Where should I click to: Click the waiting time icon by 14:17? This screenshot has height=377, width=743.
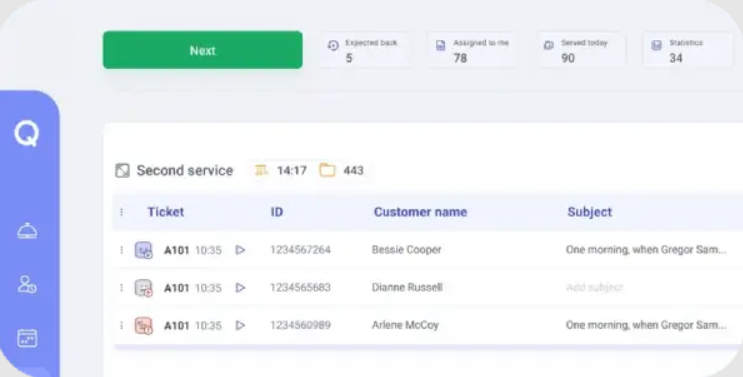pyautogui.click(x=262, y=170)
